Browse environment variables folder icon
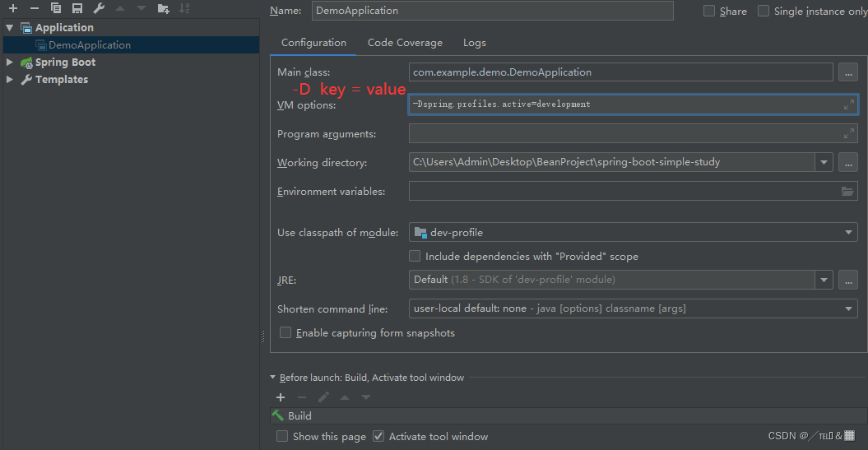The height and width of the screenshot is (450, 868). (x=847, y=191)
